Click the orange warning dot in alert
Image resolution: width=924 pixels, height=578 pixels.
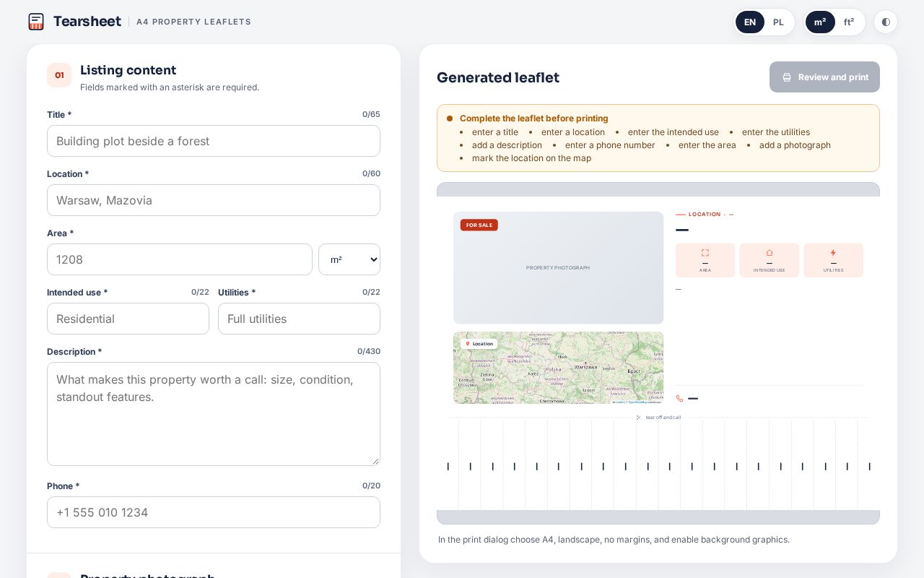pyautogui.click(x=450, y=118)
